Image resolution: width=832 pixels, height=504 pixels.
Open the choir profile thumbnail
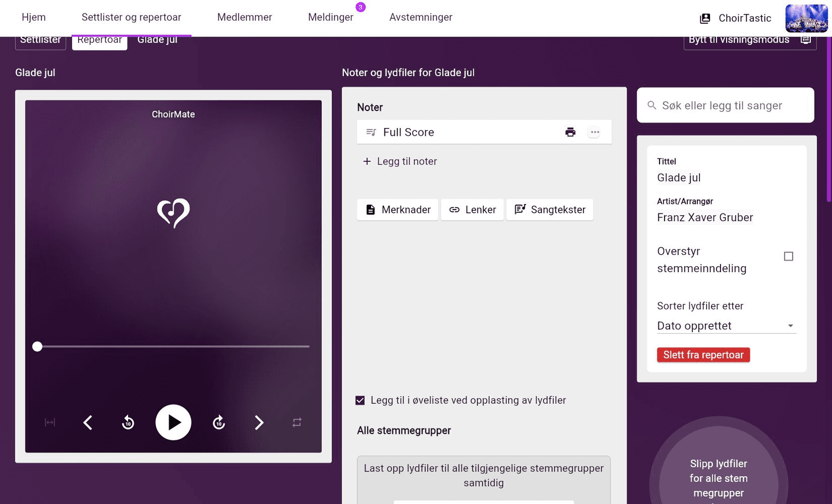[x=806, y=18]
